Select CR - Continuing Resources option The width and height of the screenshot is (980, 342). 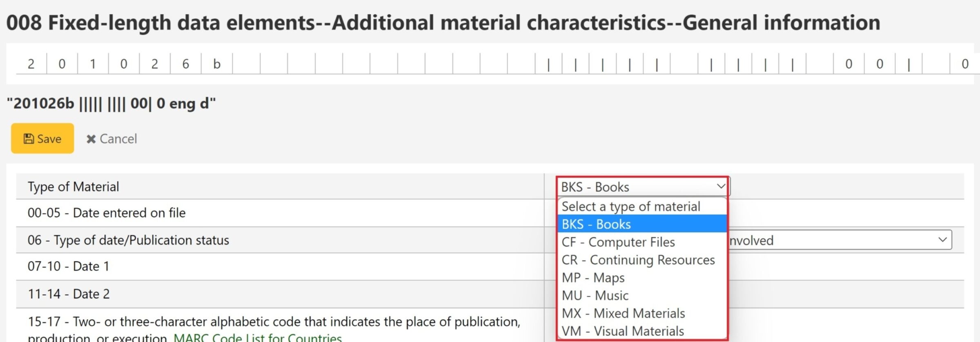pos(638,260)
